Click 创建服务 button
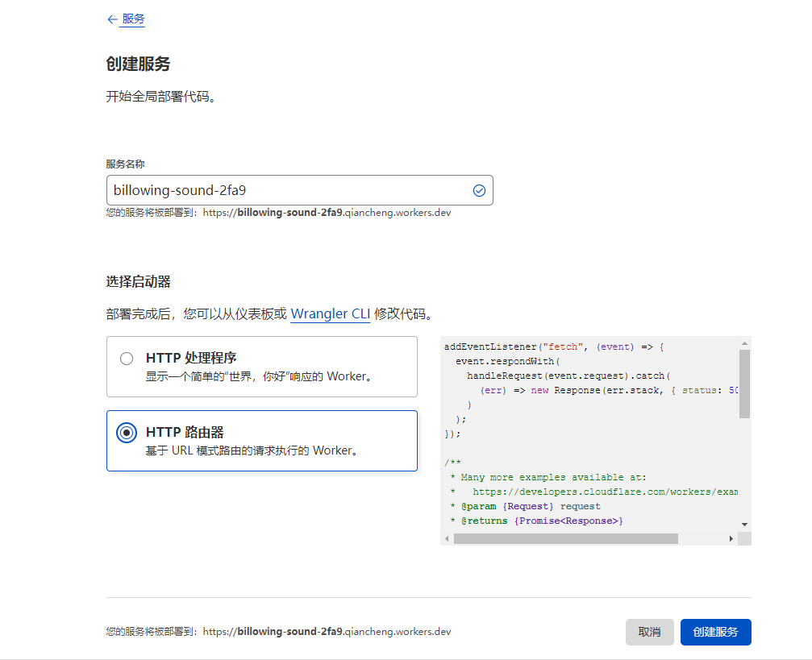The image size is (812, 660). [x=716, y=632]
